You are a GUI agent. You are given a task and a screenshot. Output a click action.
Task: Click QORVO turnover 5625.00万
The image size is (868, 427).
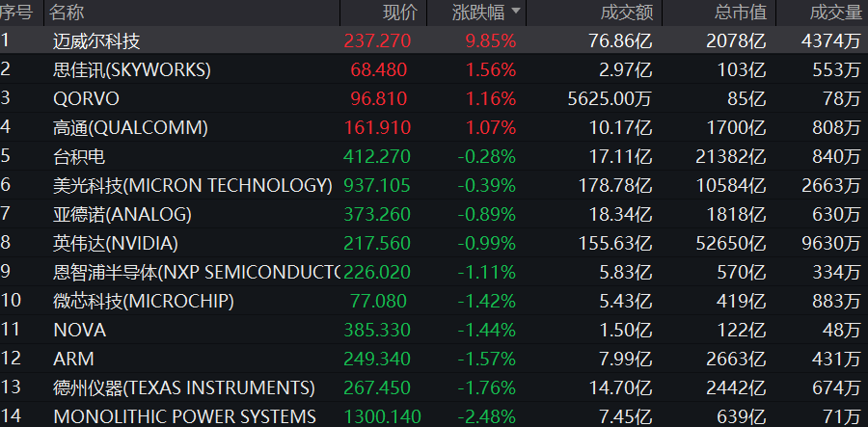(x=610, y=99)
